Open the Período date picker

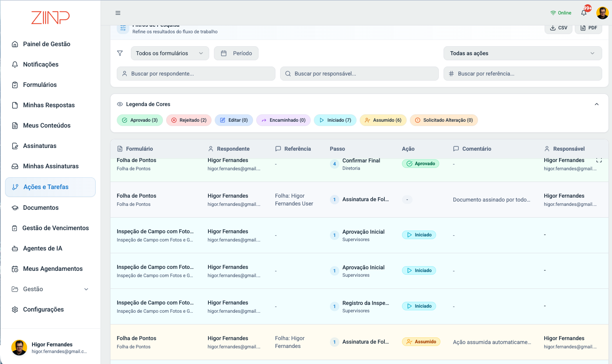(x=236, y=53)
